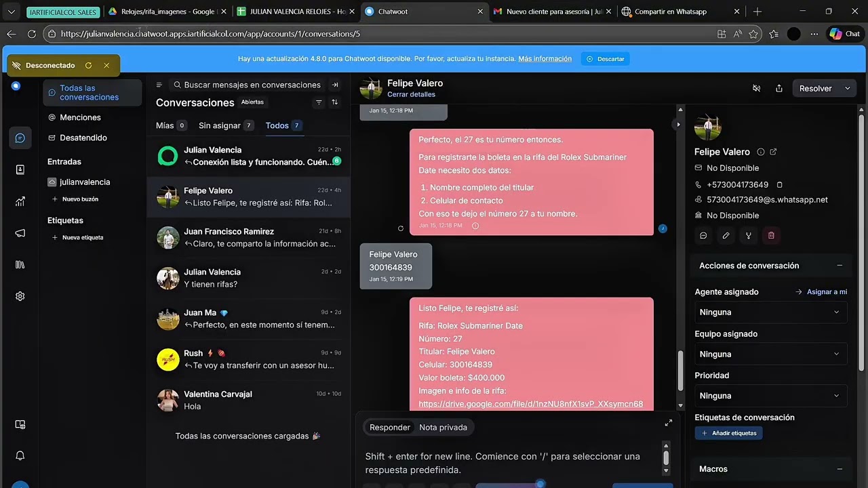Delete the contact with the red trash icon
Image resolution: width=868 pixels, height=488 pixels.
[x=771, y=235]
